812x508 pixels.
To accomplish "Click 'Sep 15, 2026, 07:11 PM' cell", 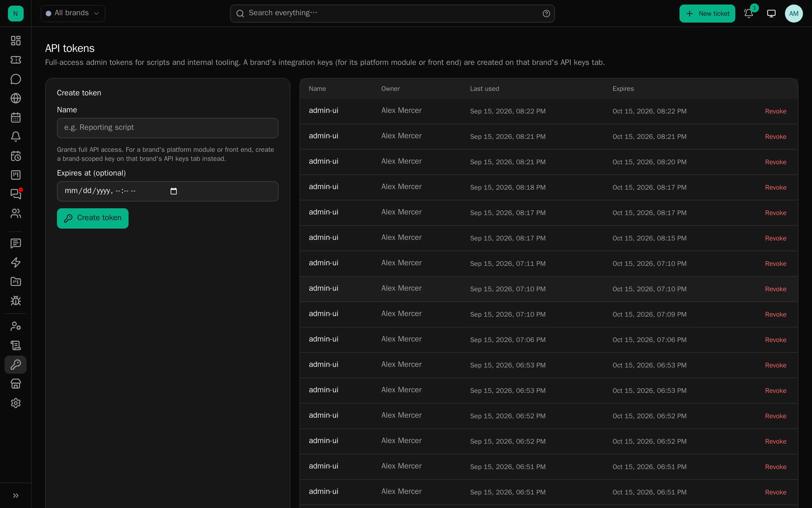I will pyautogui.click(x=508, y=264).
